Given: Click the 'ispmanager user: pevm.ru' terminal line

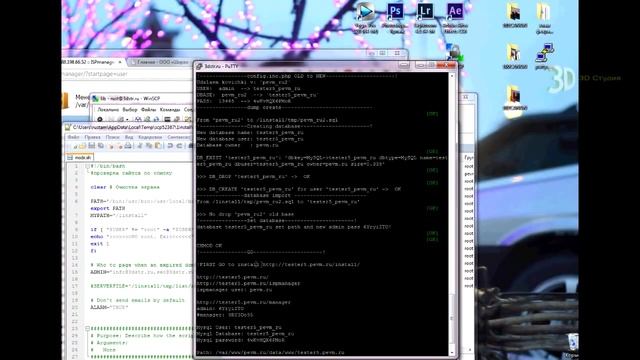Looking at the screenshot, I should [x=234, y=289].
